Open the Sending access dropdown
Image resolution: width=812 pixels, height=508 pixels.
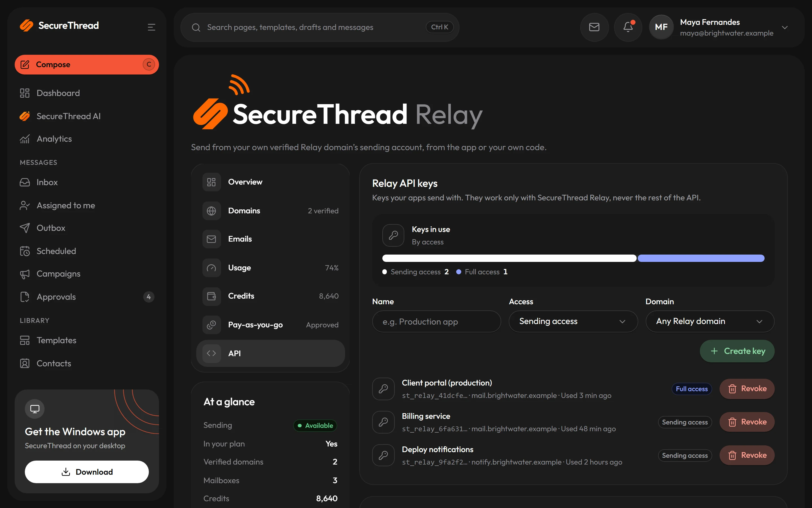pyautogui.click(x=573, y=321)
